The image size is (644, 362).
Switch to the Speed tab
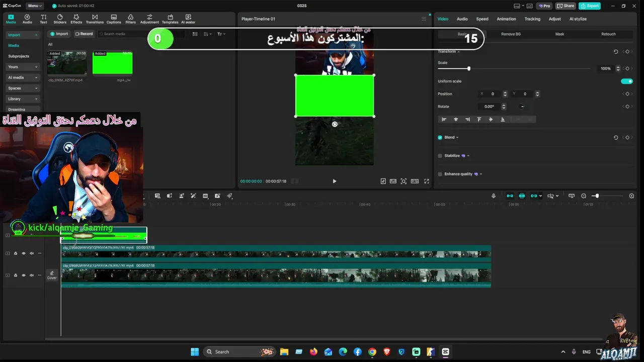click(x=482, y=19)
